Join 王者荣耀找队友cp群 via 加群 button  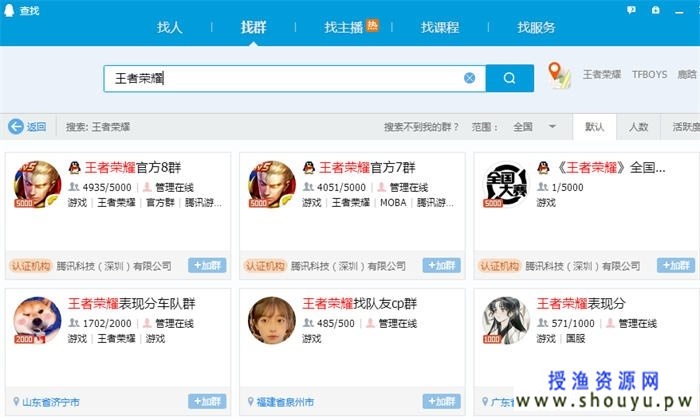[441, 401]
